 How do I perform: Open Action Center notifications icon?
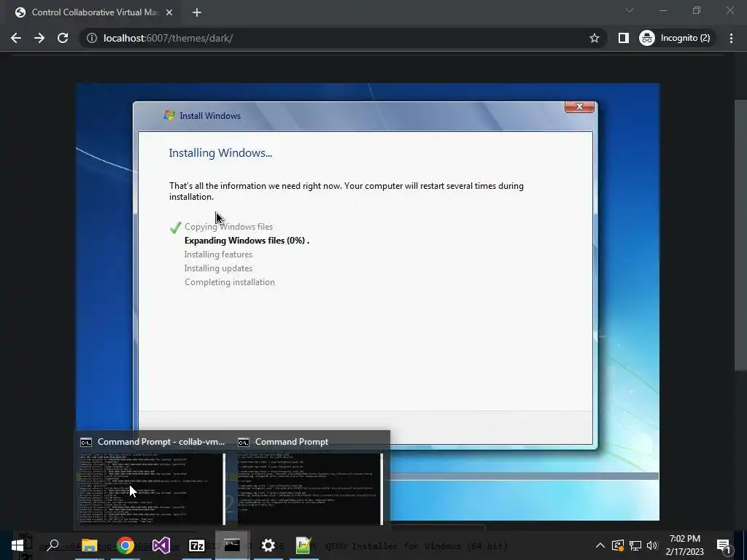(724, 545)
